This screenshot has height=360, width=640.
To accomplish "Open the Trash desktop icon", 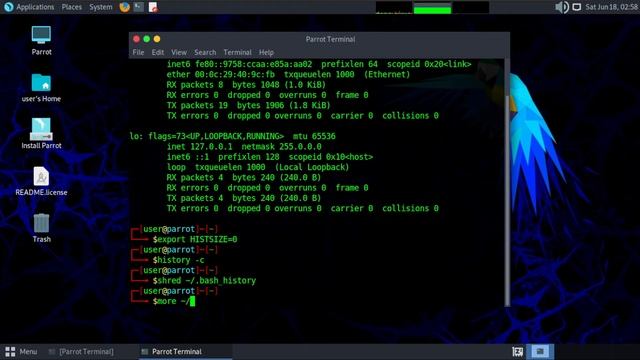I will click(41, 223).
